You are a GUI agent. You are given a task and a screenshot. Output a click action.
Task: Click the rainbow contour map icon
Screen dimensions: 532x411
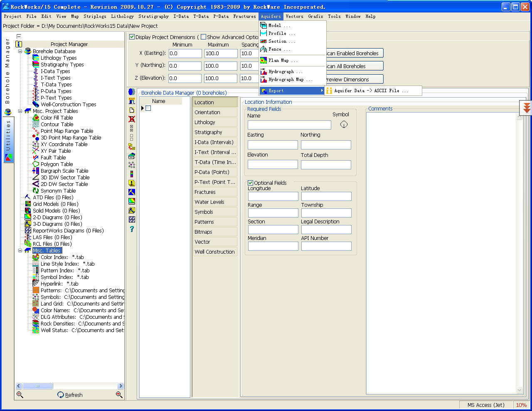[132, 201]
